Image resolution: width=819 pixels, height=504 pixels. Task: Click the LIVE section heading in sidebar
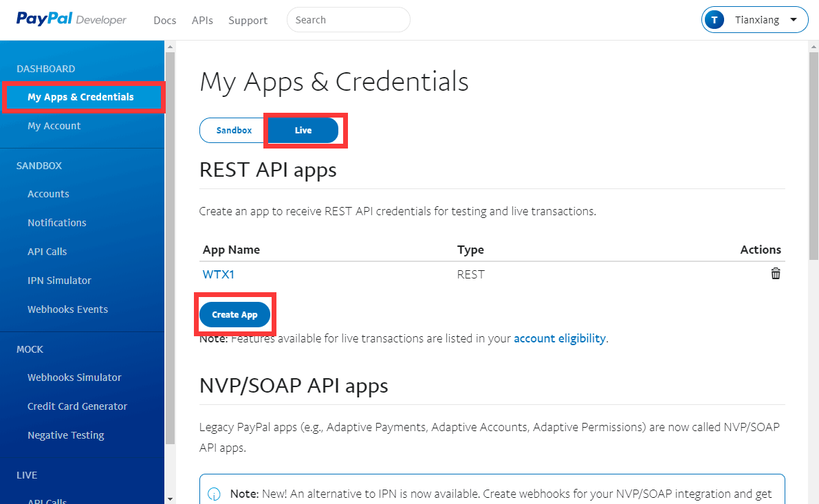click(27, 475)
